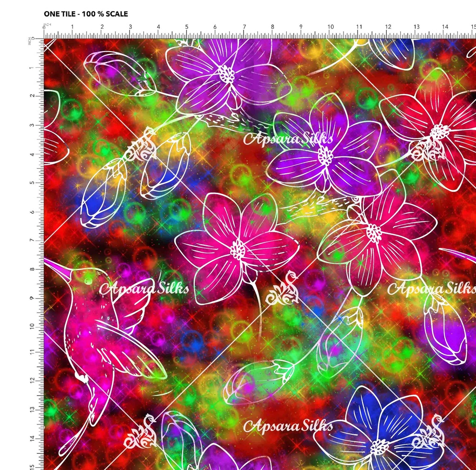Select the swan logo in the bottom-left area
The width and height of the screenshot is (476, 470).
(x=140, y=432)
